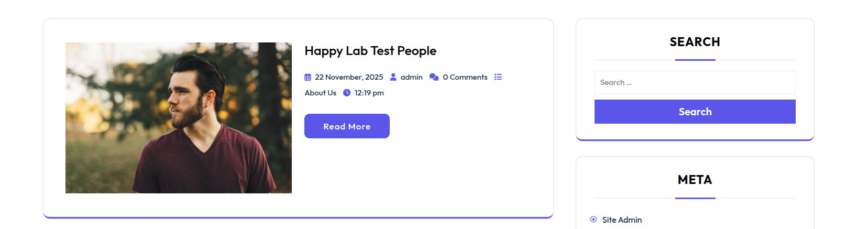Click the category list icon in post meta
The height and width of the screenshot is (229, 868).
point(498,77)
